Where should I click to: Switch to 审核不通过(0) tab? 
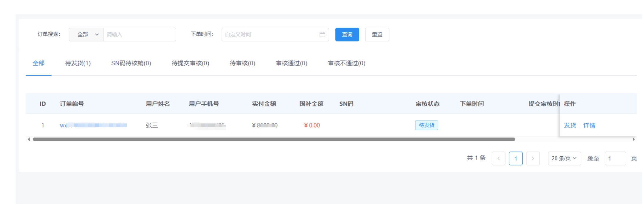click(x=347, y=63)
